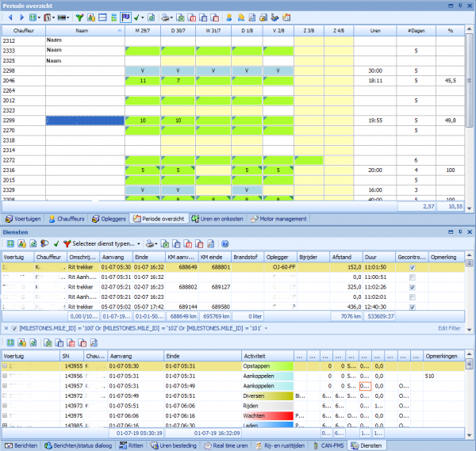
Task: Toggle Gecontroleerd checkbox for the 01-07 05:30 Rit trekker
Action: (x=412, y=267)
